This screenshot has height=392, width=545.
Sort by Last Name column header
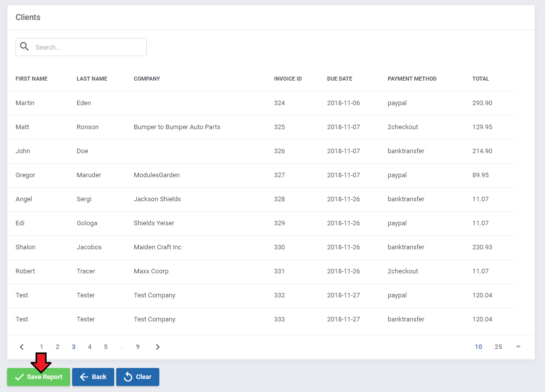[x=92, y=79]
